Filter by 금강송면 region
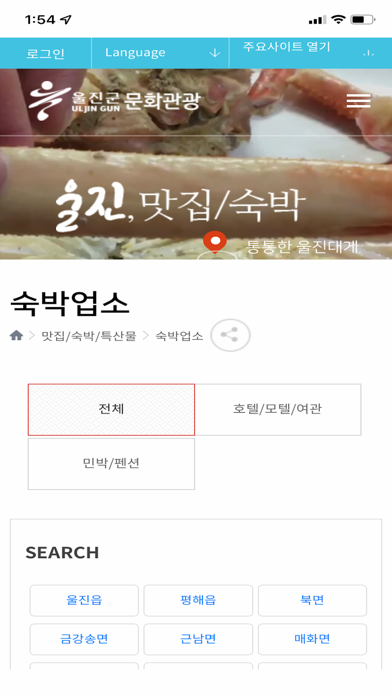392x696 pixels. coord(84,639)
